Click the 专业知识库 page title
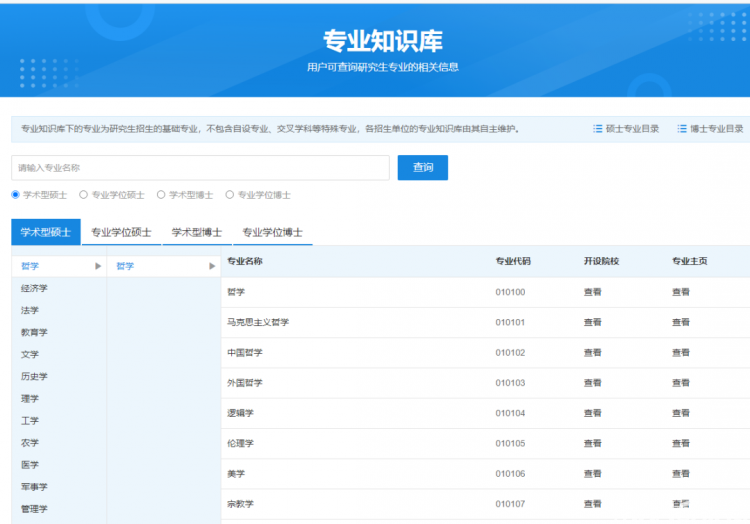Image resolution: width=750 pixels, height=524 pixels. [x=383, y=41]
